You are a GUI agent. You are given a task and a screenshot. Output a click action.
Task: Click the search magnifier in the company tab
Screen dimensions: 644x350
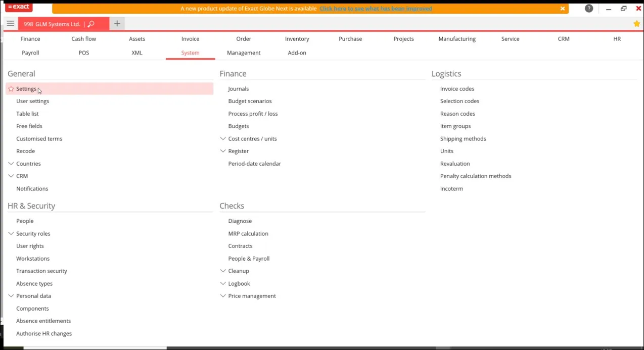pyautogui.click(x=91, y=23)
